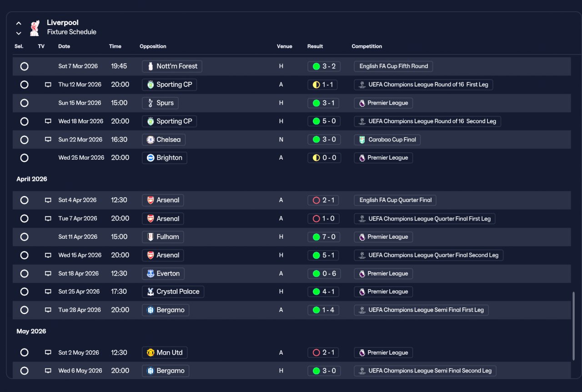582x392 pixels.
Task: Click the vertical scrollbar on the fixture list
Action: tap(573, 326)
